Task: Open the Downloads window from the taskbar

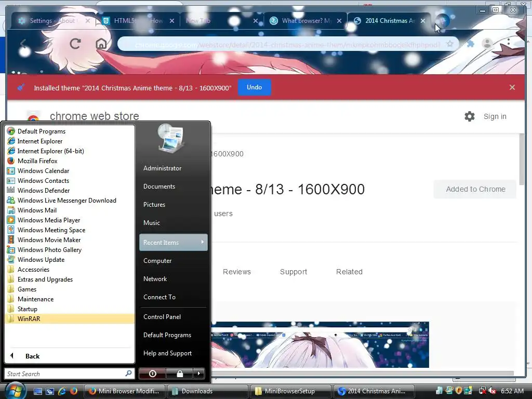Action: [x=207, y=391]
